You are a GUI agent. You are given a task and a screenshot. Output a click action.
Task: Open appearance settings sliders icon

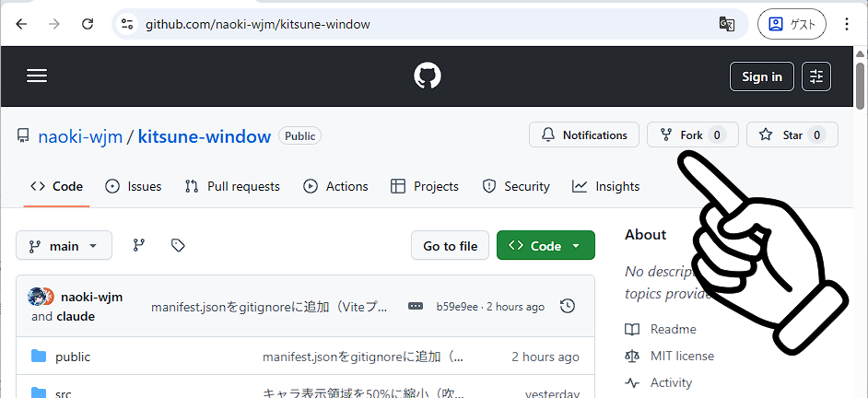tap(816, 76)
